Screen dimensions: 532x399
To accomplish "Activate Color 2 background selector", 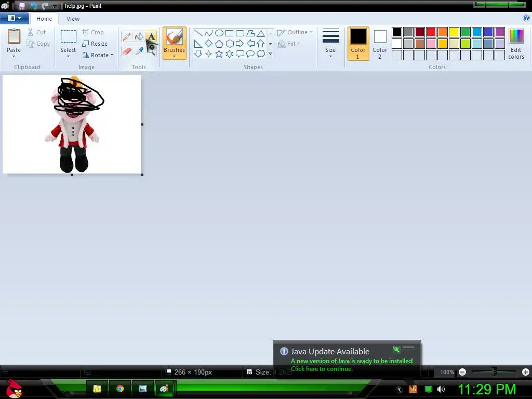I will [380, 44].
